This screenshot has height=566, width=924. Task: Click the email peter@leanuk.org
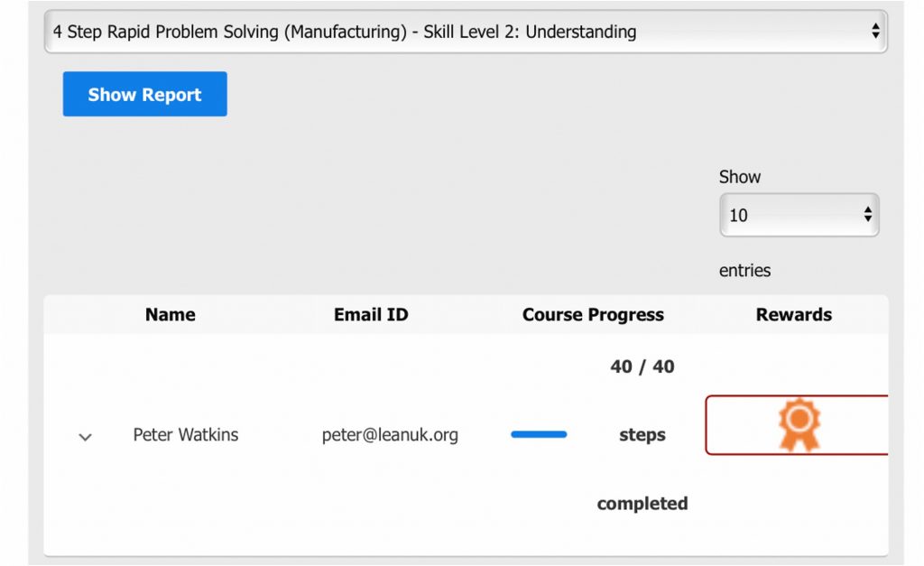[390, 435]
